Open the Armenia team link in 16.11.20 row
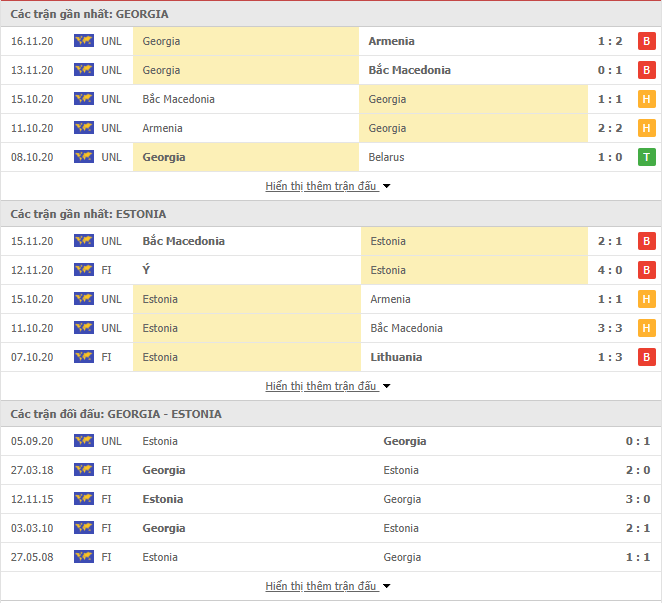Screen dimensions: 662x603 point(391,41)
